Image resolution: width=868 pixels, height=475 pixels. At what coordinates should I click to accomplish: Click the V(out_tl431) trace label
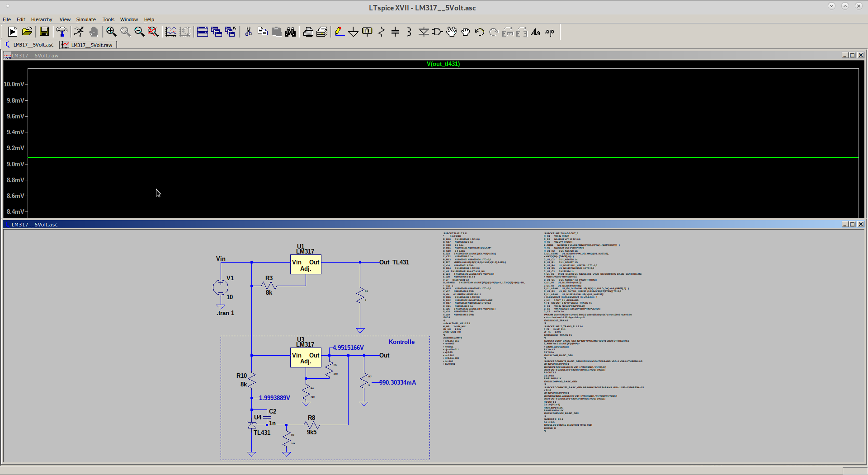coord(443,64)
